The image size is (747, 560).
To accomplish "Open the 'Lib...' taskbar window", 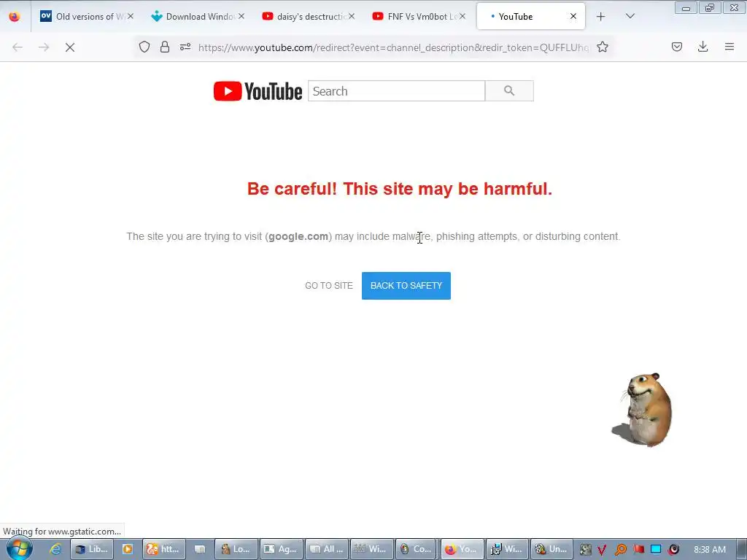I will pos(91,549).
